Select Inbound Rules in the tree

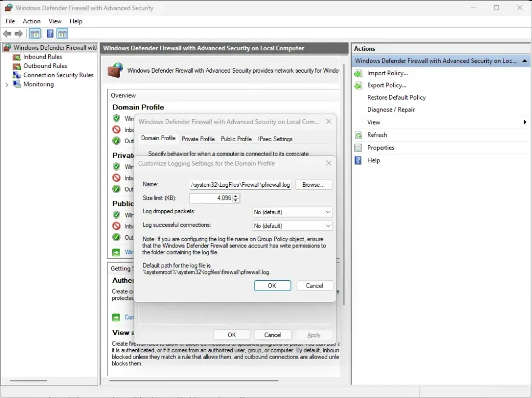(x=43, y=57)
